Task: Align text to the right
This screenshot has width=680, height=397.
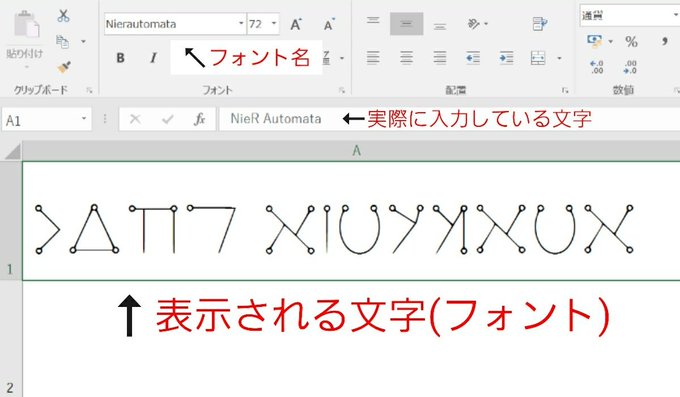Action: [x=439, y=57]
